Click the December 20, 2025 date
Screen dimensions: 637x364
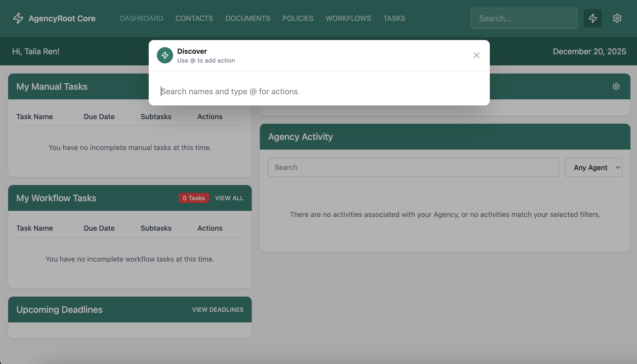(589, 51)
